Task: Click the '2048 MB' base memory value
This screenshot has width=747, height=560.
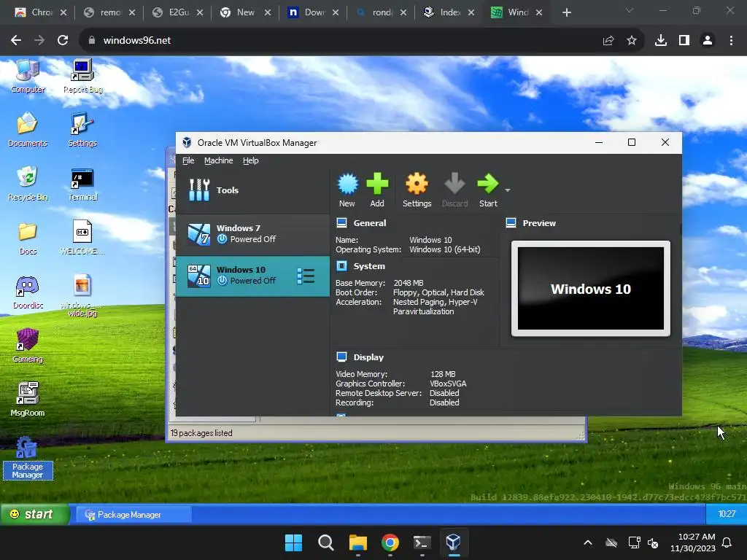Action: [409, 283]
